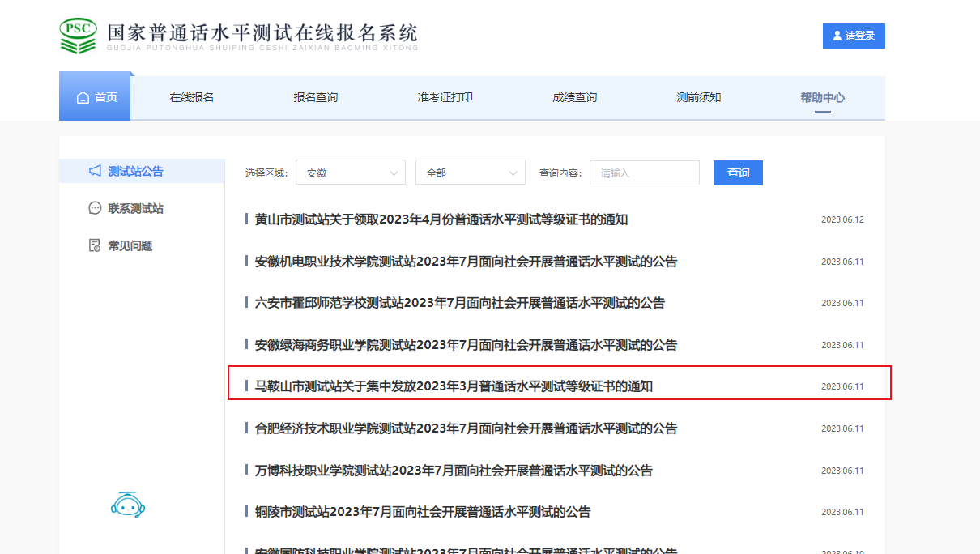Click the chat bubble icon beside 联系测试站
This screenshot has height=554, width=980.
95,208
